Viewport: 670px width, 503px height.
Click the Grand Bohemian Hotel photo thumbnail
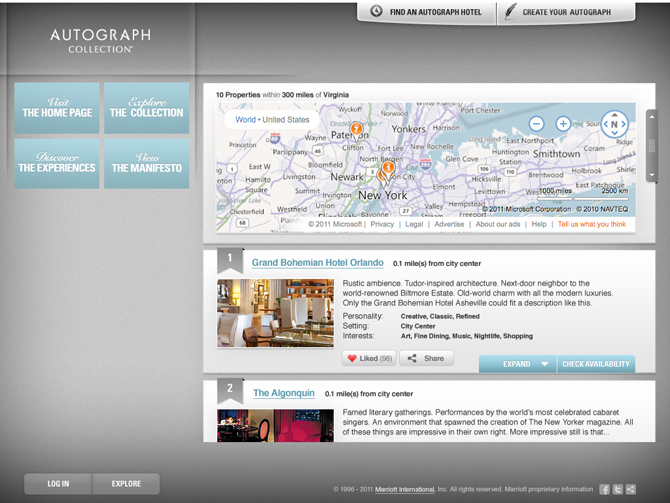click(x=261, y=313)
